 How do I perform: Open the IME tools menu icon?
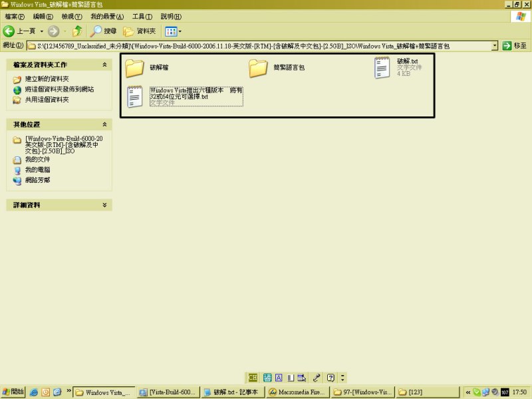tap(302, 378)
